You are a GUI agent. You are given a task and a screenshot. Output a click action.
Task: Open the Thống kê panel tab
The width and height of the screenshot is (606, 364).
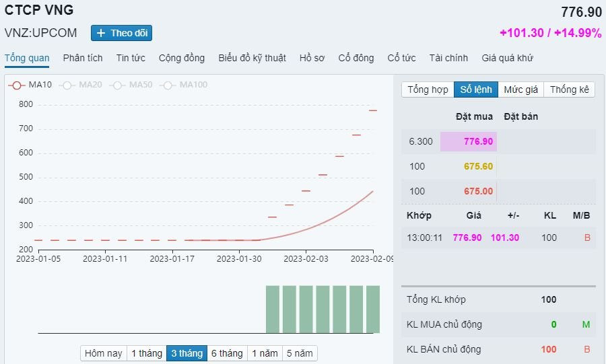569,89
